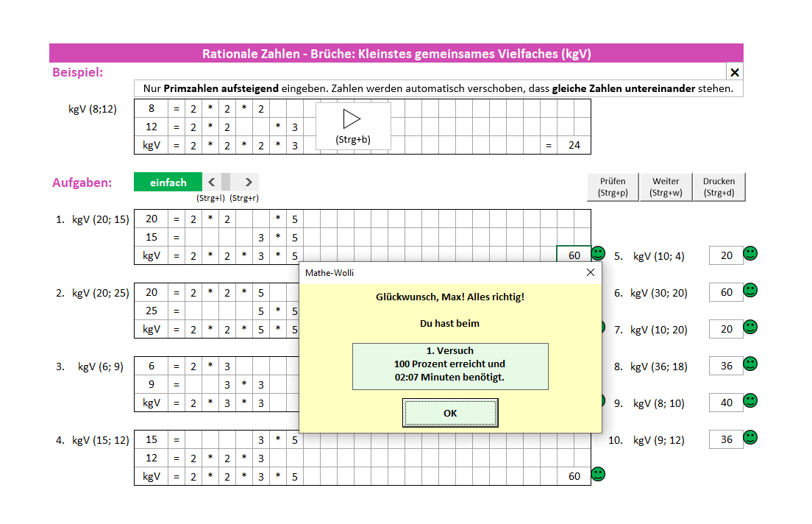812x524 pixels.
Task: Click the kgV (8;12) example label
Action: [x=93, y=109]
